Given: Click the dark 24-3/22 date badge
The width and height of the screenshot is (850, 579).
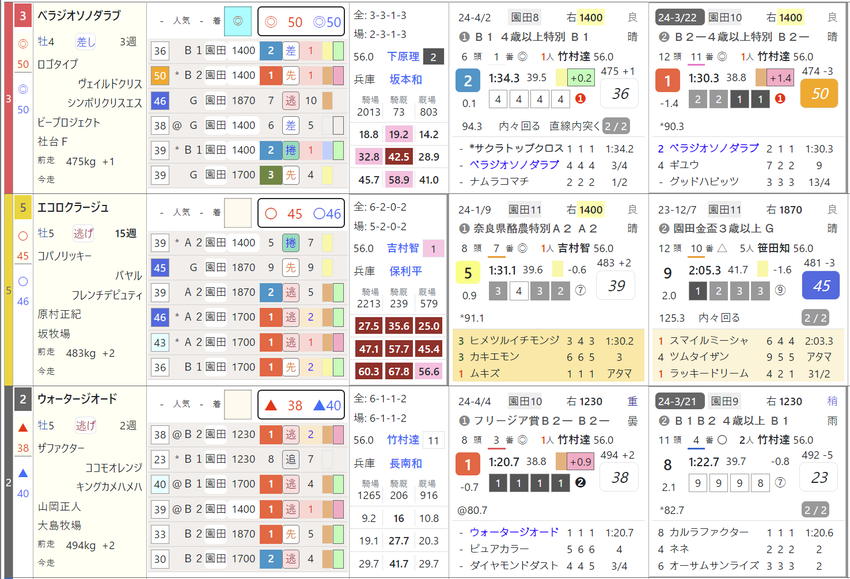Looking at the screenshot, I should [x=678, y=17].
